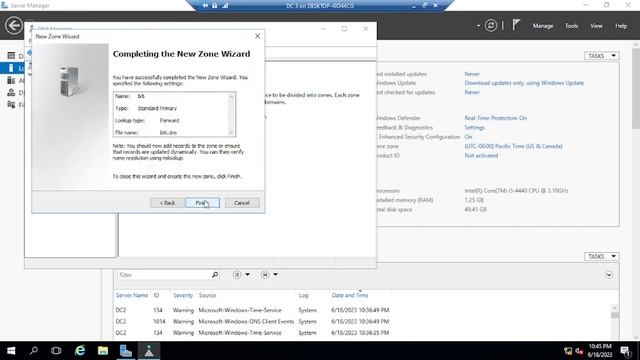Sort events by Severity column
The image size is (640, 360).
pyautogui.click(x=182, y=295)
